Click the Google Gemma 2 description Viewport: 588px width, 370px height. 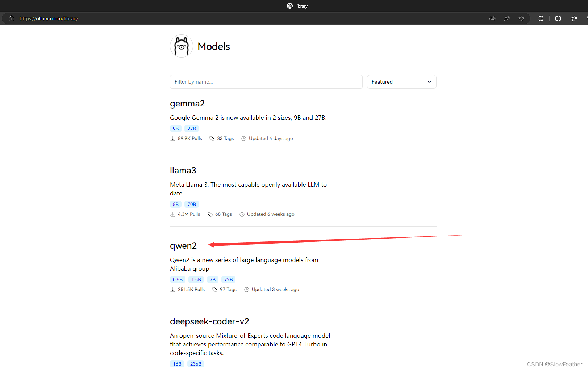pos(248,118)
